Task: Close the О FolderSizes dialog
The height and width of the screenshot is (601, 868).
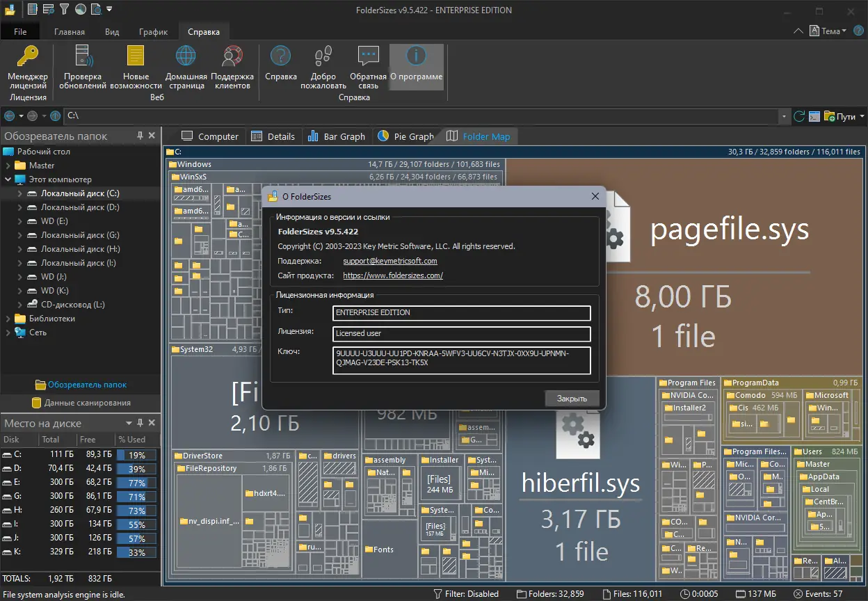Action: point(595,197)
